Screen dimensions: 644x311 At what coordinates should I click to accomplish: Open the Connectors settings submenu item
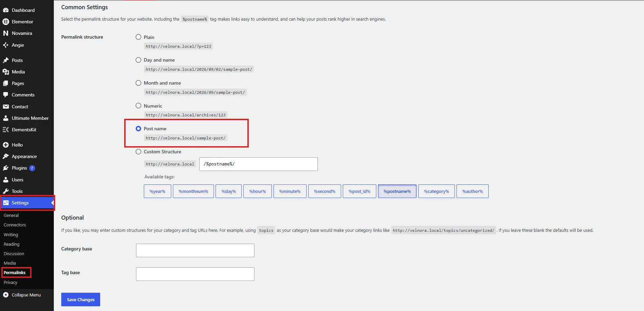(x=15, y=225)
